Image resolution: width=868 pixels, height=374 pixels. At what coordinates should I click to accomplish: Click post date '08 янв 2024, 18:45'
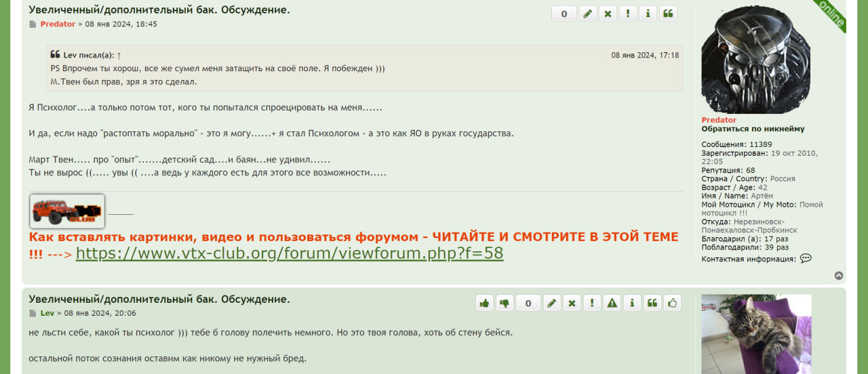[x=121, y=24]
